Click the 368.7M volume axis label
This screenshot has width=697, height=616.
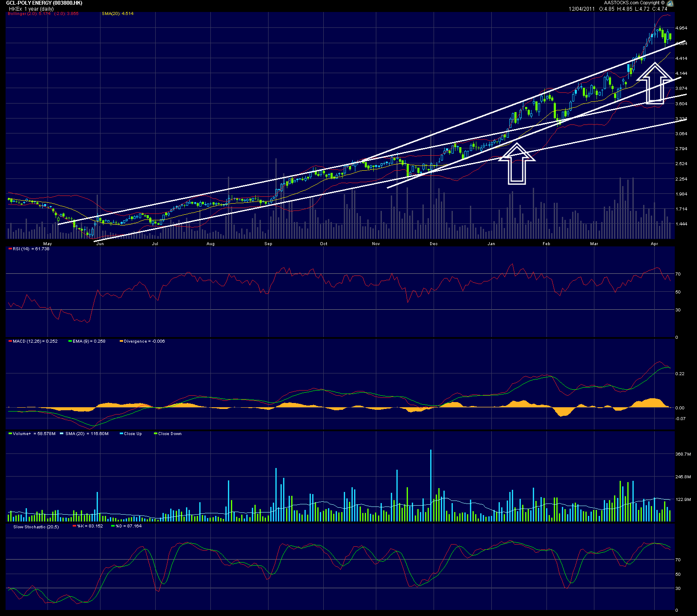pyautogui.click(x=683, y=454)
